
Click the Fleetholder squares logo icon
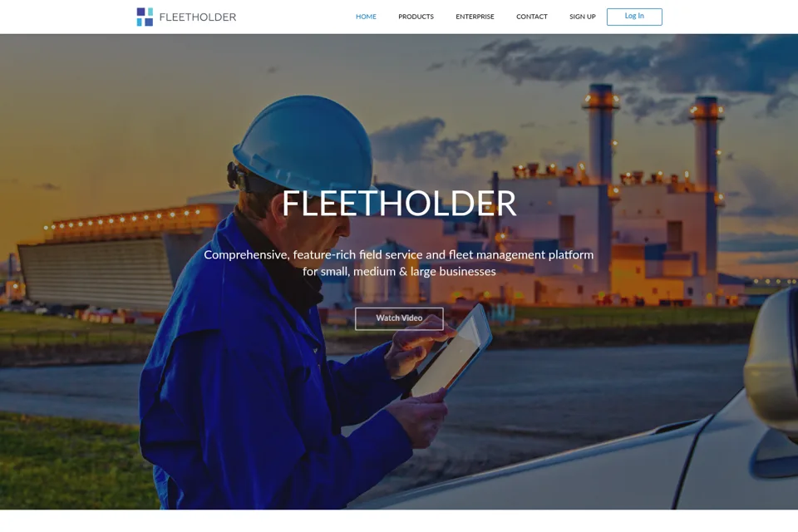tap(145, 17)
